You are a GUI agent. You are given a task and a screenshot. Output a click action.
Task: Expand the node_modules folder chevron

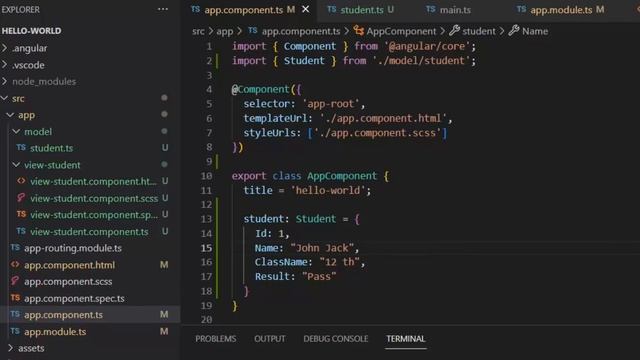click(x=4, y=81)
